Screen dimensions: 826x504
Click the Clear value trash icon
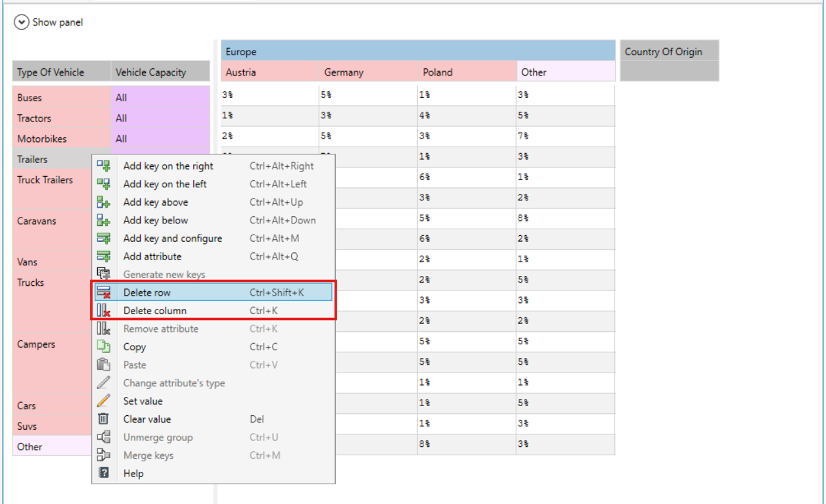click(103, 419)
